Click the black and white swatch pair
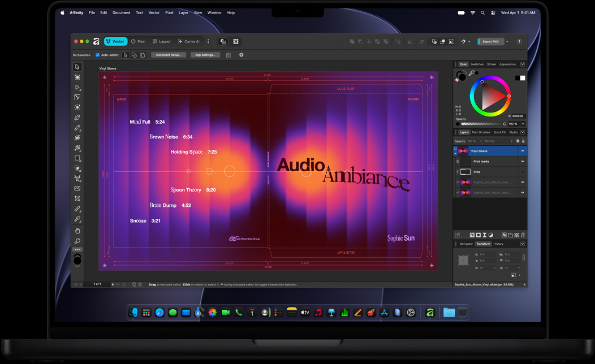This screenshot has width=595, height=364. (x=520, y=78)
